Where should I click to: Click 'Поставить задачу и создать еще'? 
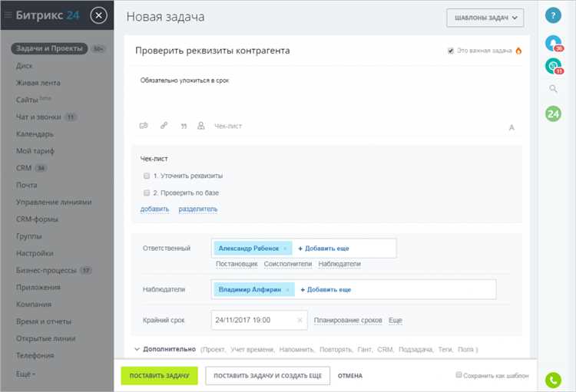(268, 375)
